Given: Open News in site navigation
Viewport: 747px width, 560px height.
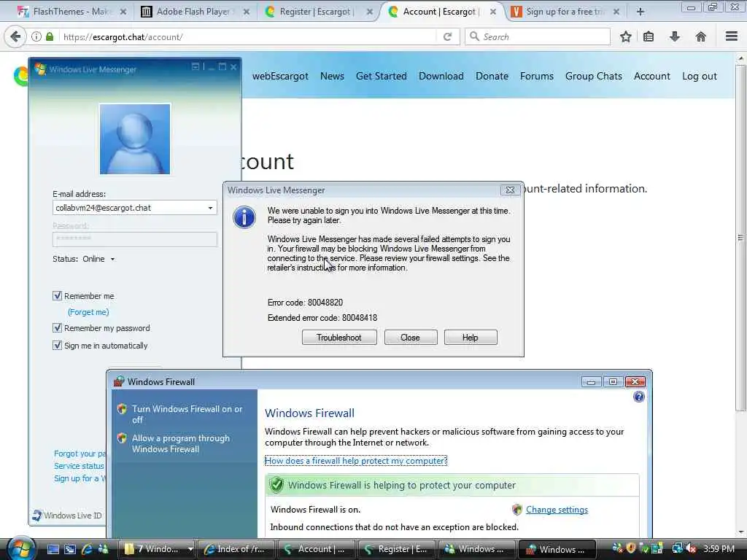Looking at the screenshot, I should click(332, 76).
